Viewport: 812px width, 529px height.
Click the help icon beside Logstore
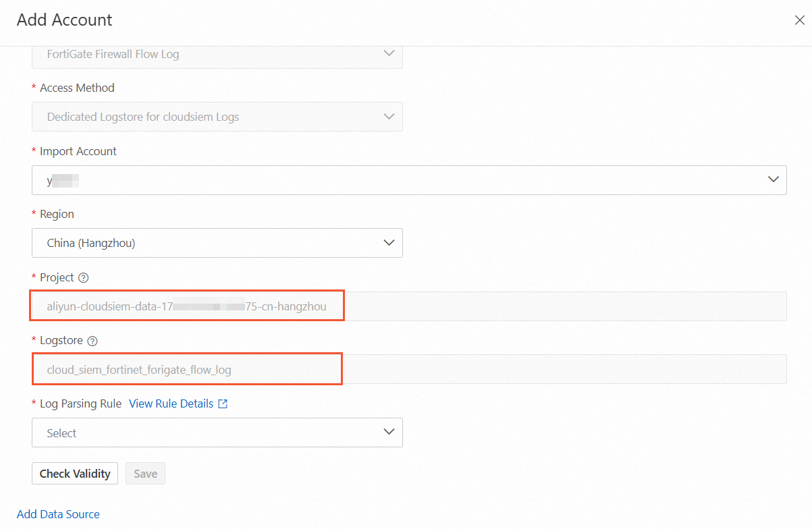[x=92, y=341]
